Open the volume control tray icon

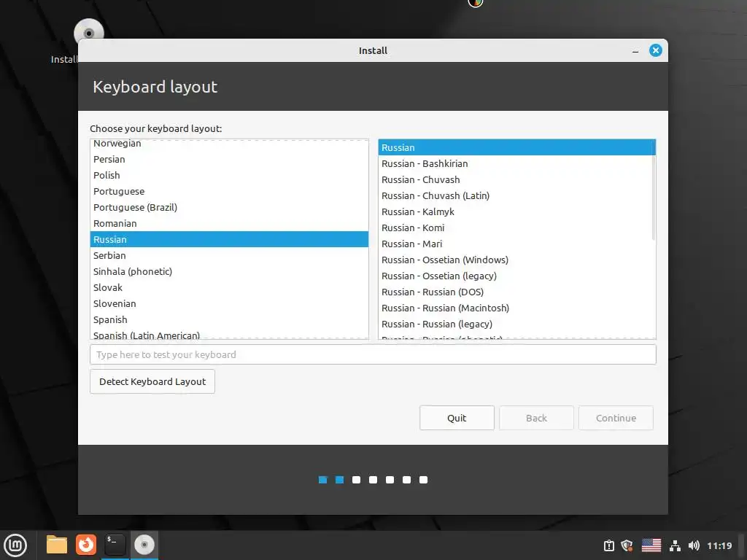(694, 545)
